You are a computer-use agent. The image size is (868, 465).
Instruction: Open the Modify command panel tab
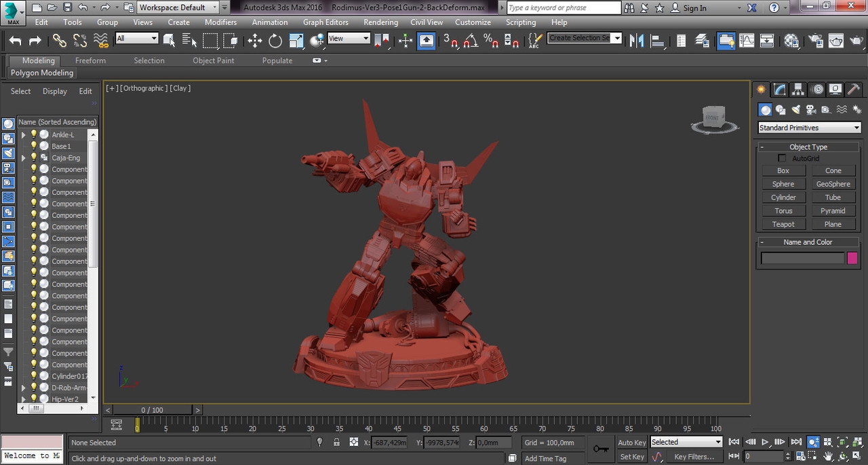click(x=780, y=90)
